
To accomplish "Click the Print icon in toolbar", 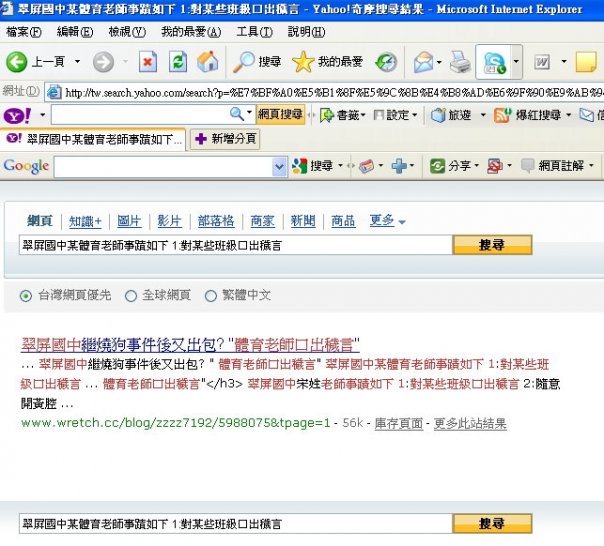I will tap(459, 62).
